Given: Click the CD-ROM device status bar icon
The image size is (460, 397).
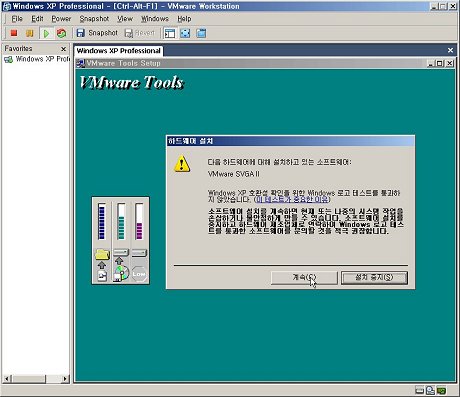Looking at the screenshot, I should pos(430,390).
